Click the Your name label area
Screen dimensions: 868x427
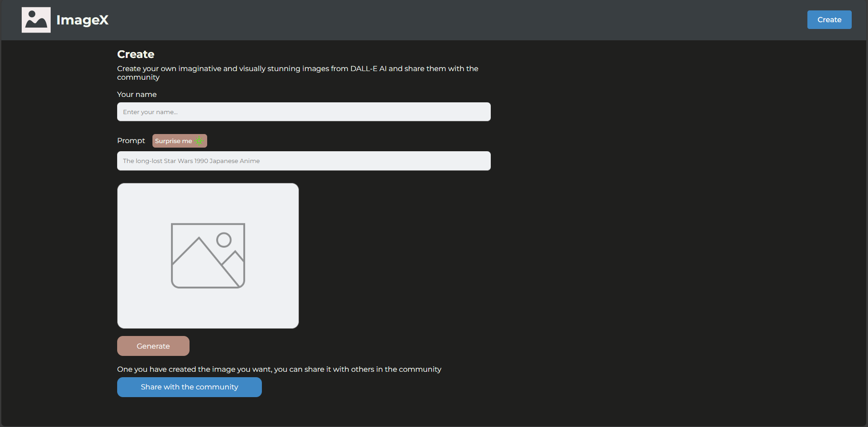click(137, 94)
